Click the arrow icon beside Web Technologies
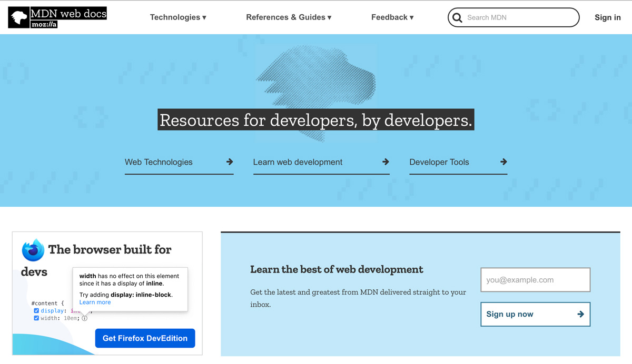 (228, 162)
